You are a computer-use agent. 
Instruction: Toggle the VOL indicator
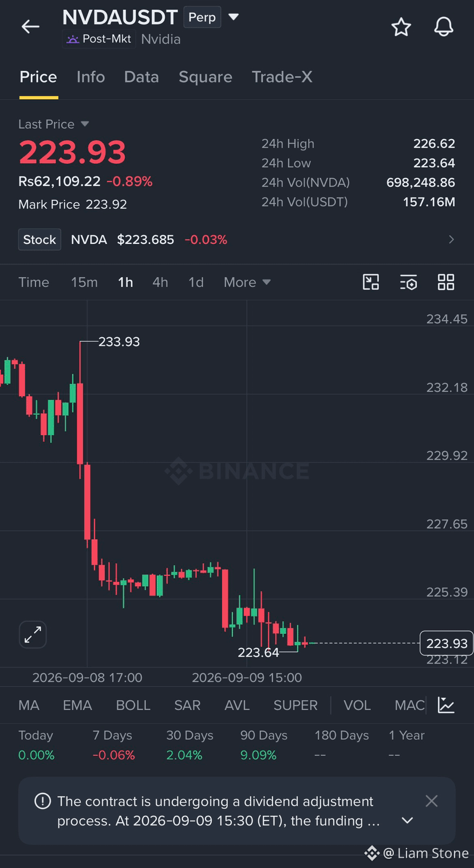(357, 705)
